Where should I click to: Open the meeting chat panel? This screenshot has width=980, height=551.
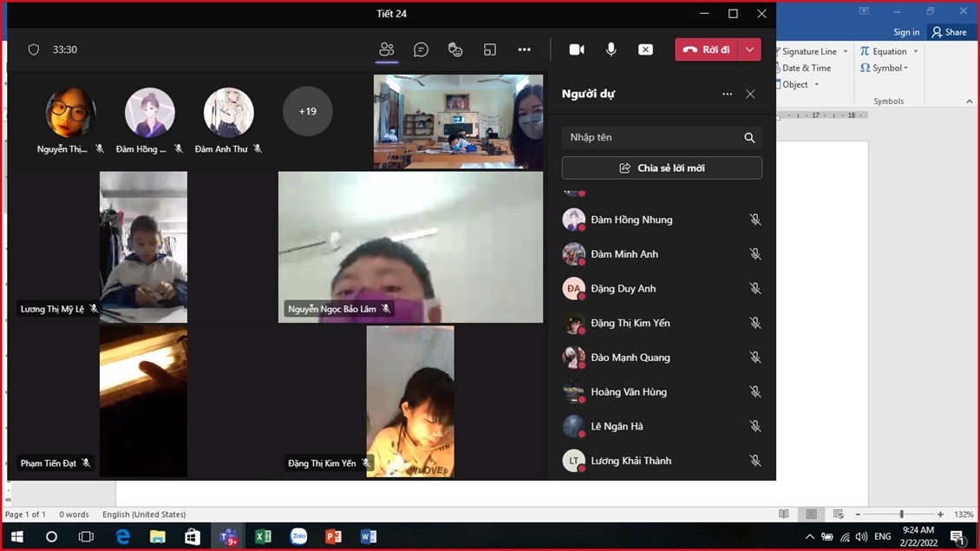pyautogui.click(x=421, y=50)
